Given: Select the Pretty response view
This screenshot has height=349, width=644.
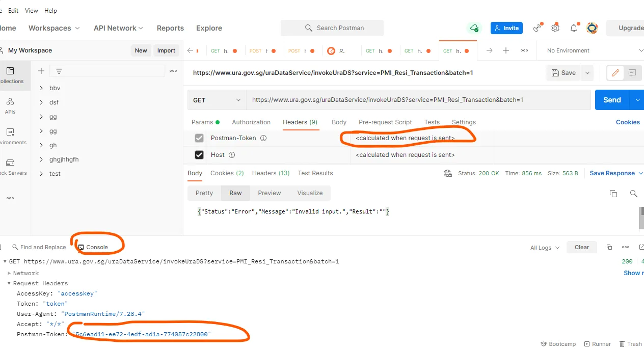Looking at the screenshot, I should [x=204, y=193].
